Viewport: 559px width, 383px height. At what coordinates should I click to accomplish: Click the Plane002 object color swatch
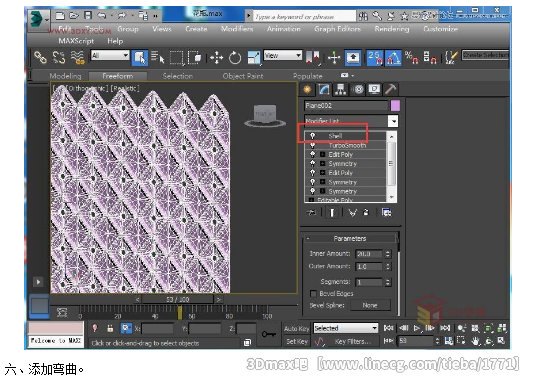(x=395, y=106)
